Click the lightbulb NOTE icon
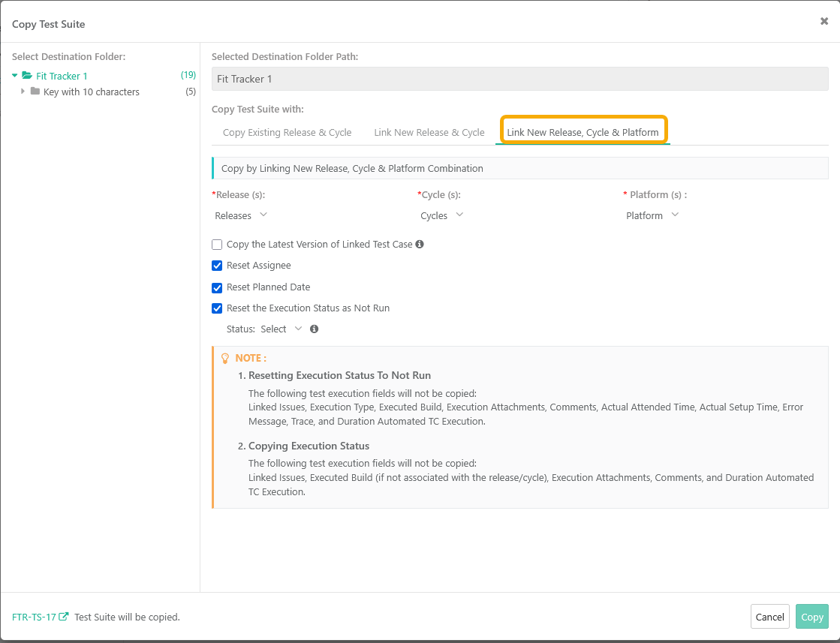 [224, 359]
